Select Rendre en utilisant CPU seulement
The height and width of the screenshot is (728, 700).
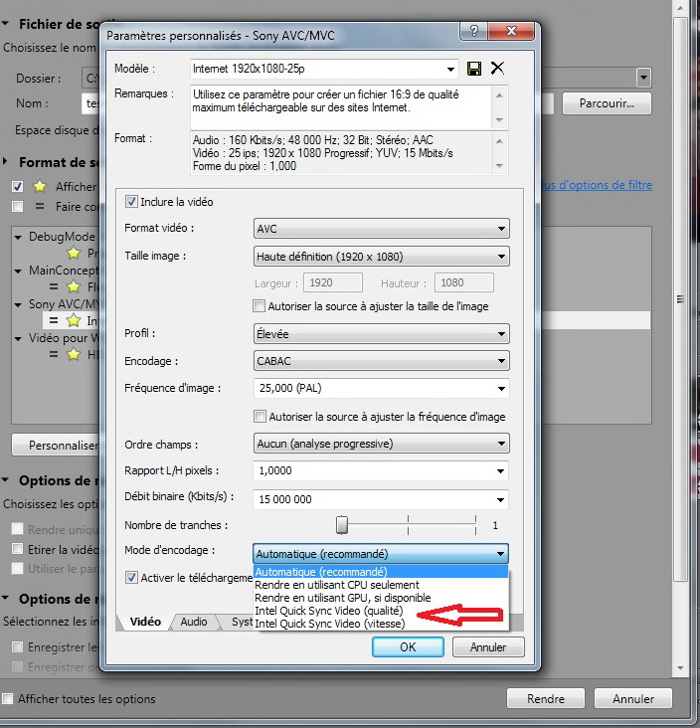tap(381, 585)
